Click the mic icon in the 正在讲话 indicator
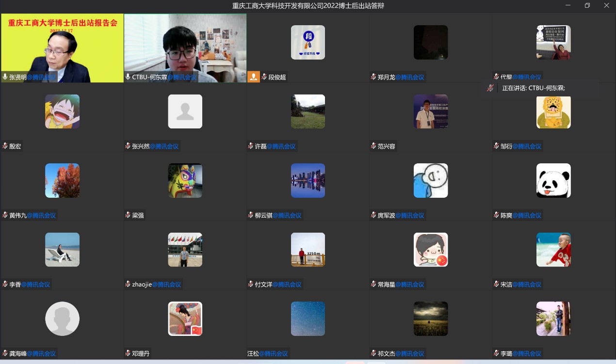 [490, 88]
